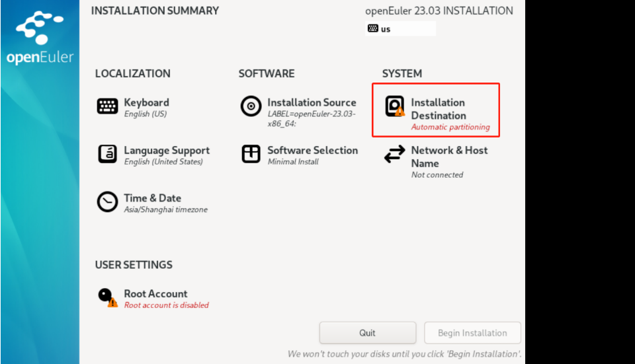635x364 pixels.
Task: Click the keyboard icon beside 'us'
Action: click(x=373, y=28)
